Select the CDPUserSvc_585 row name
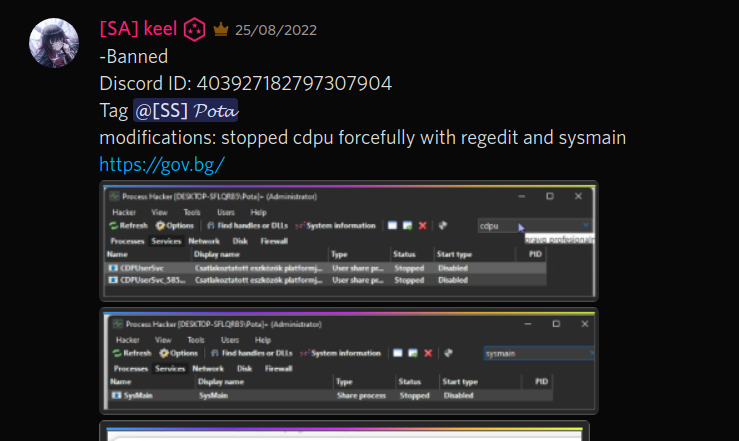Image resolution: width=739 pixels, height=441 pixels. pos(153,280)
